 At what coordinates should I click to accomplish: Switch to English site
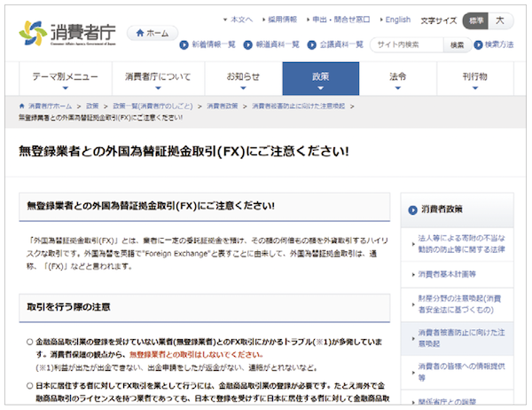tap(397, 20)
